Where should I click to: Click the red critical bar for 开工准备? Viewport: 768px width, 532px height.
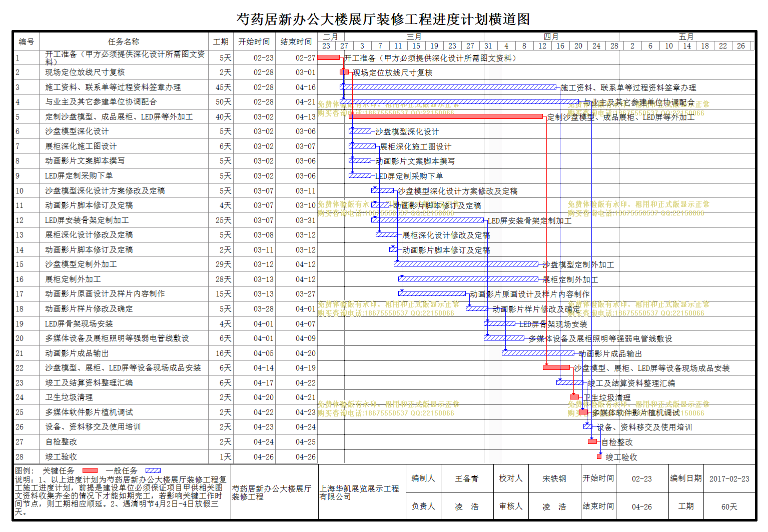[329, 57]
